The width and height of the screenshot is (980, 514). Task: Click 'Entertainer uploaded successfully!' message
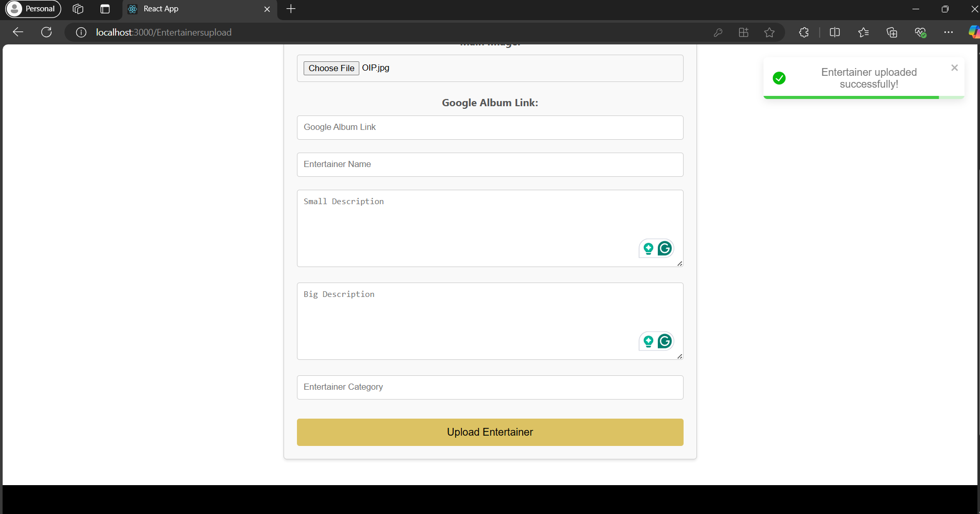pos(869,78)
